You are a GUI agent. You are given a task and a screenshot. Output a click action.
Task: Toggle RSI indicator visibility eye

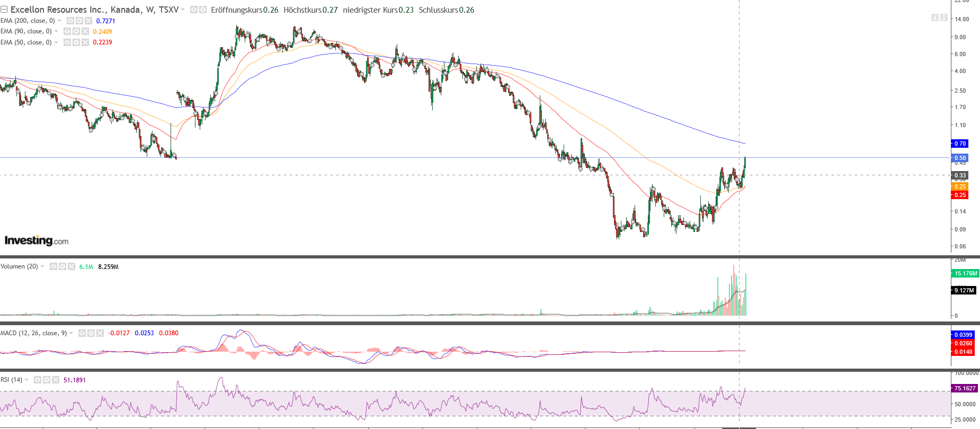[x=38, y=380]
